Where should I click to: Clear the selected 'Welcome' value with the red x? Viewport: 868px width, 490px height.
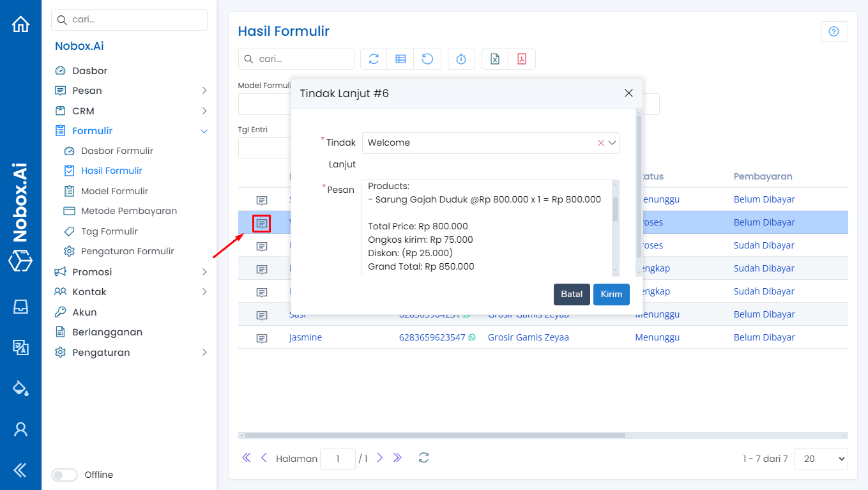(x=600, y=142)
